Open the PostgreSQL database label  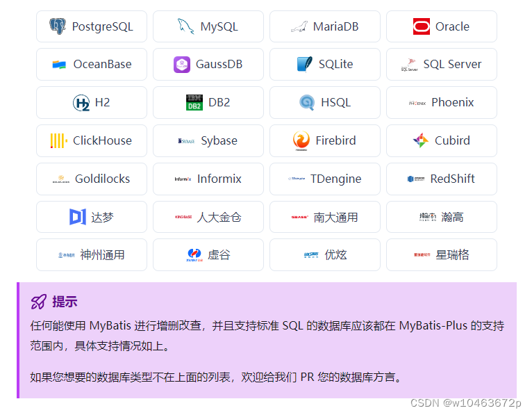(x=103, y=27)
